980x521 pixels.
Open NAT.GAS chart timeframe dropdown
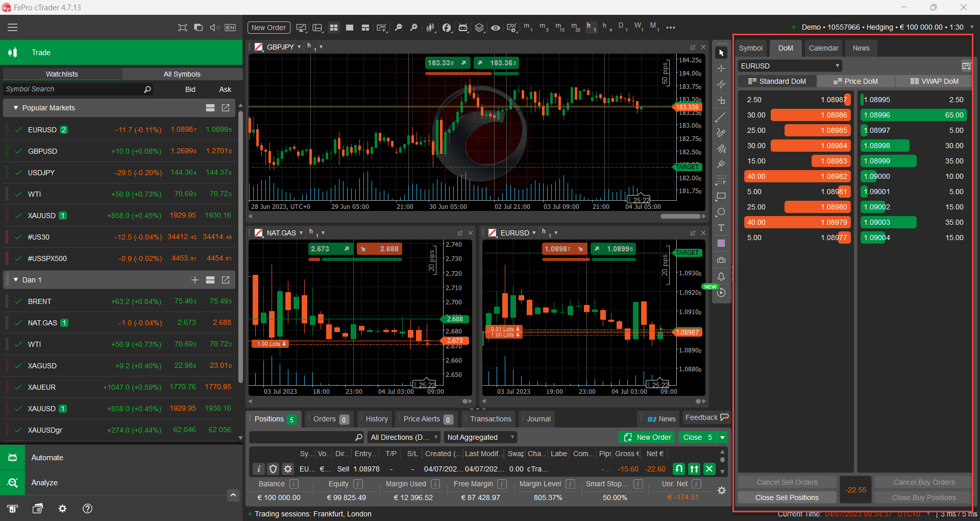(323, 233)
